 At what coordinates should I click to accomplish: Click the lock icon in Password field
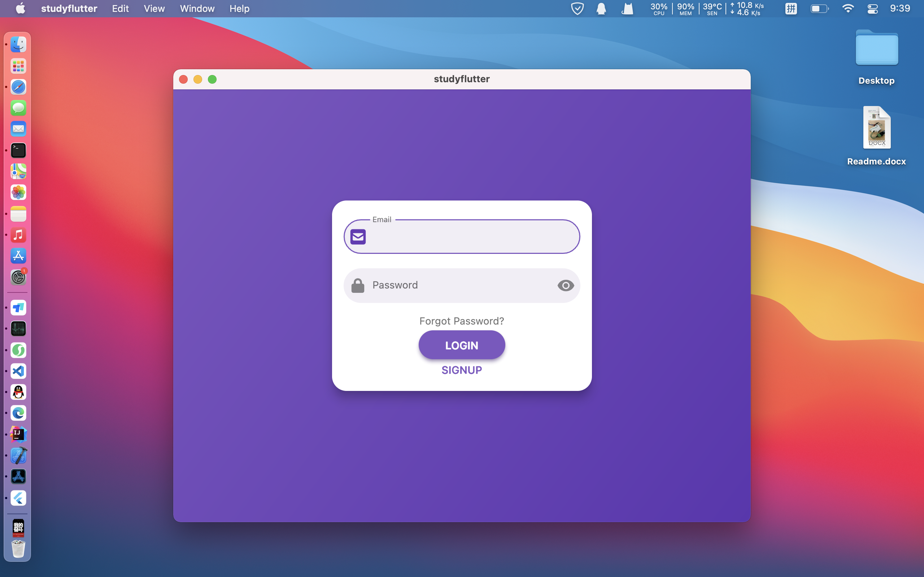(358, 286)
